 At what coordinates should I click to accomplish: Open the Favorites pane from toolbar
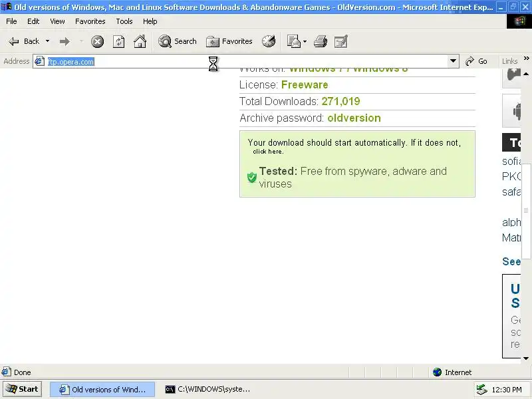coord(229,41)
